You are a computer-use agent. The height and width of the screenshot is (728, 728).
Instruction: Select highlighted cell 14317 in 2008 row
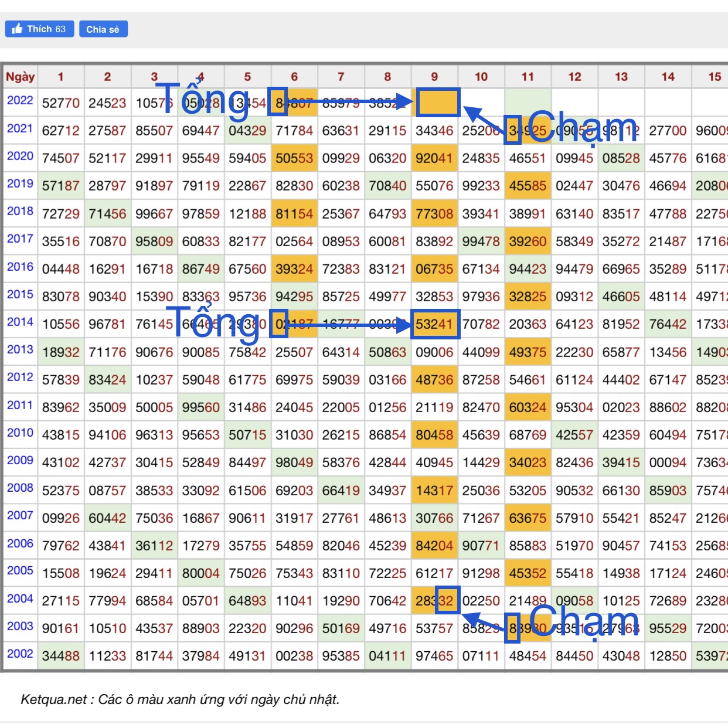pos(434,491)
